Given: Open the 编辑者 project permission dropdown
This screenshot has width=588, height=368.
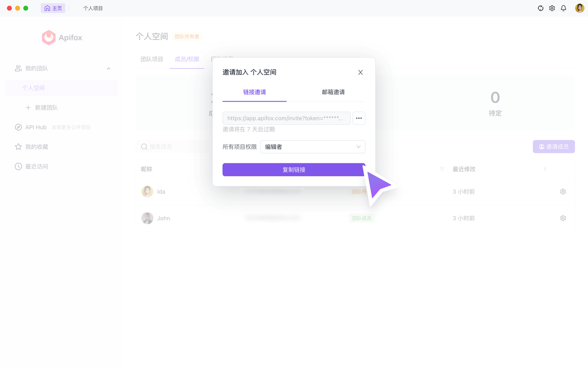Looking at the screenshot, I should click(313, 147).
